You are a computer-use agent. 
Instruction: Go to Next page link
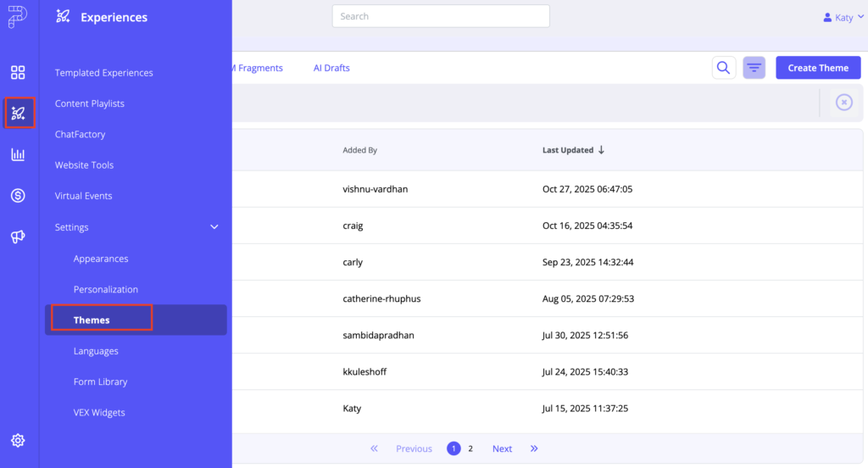coord(502,448)
